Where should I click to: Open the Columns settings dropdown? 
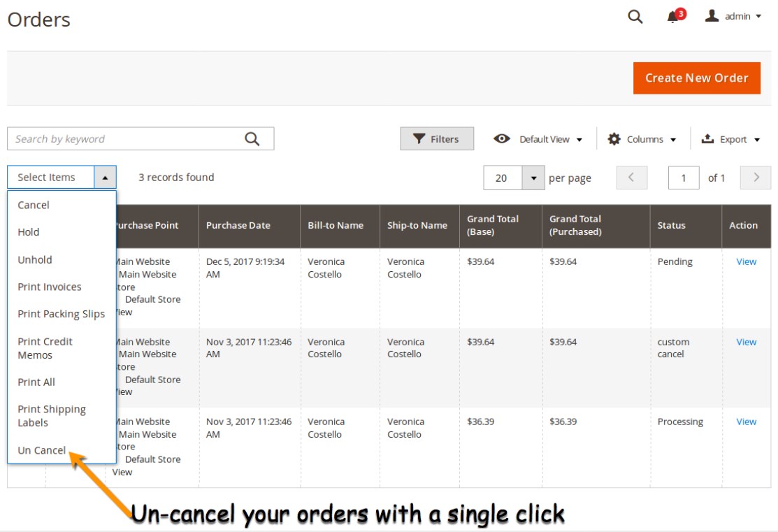[x=642, y=139]
